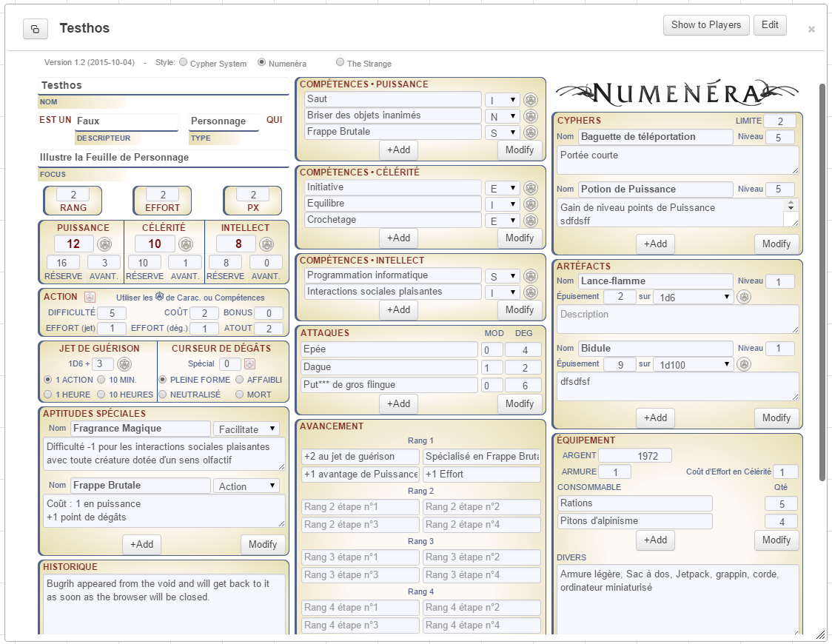Image resolution: width=832 pixels, height=644 pixels.
Task: Open the Saut skill level dropdown
Action: [x=502, y=100]
